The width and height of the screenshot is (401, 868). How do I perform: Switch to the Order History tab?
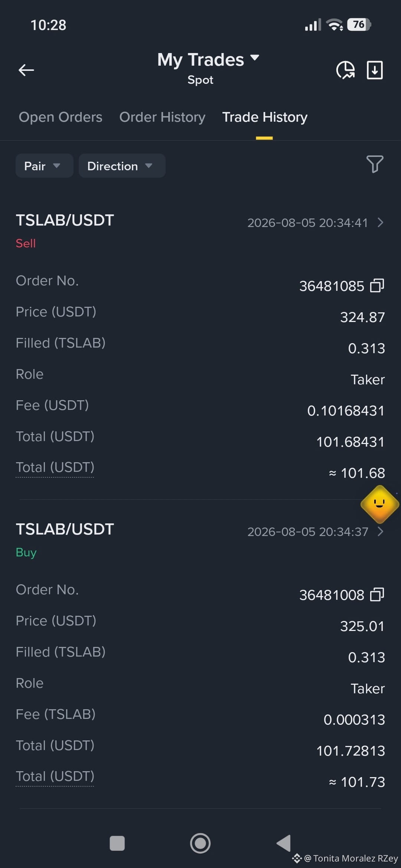162,117
